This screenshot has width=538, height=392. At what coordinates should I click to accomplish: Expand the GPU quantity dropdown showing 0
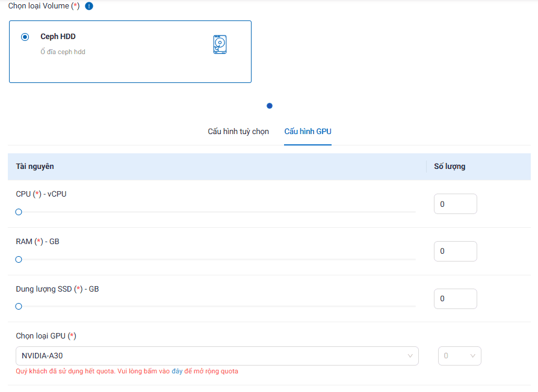coord(459,356)
